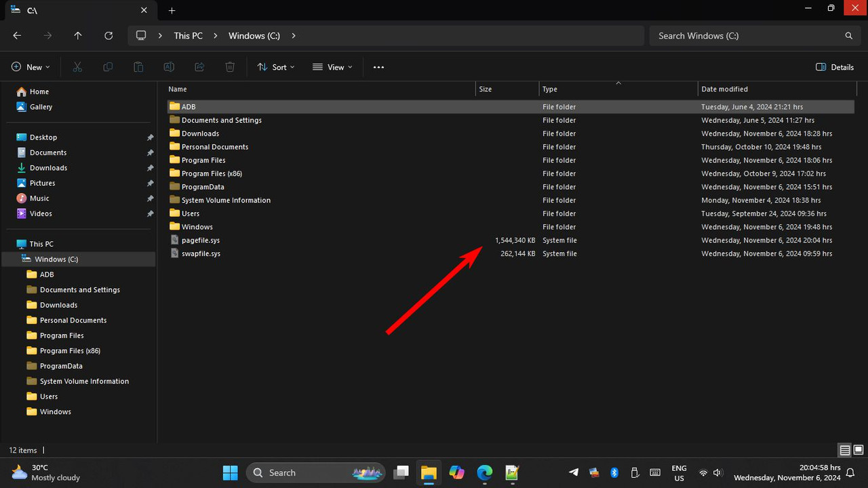
Task: Select Gallery in navigation pane
Action: pyautogui.click(x=41, y=107)
